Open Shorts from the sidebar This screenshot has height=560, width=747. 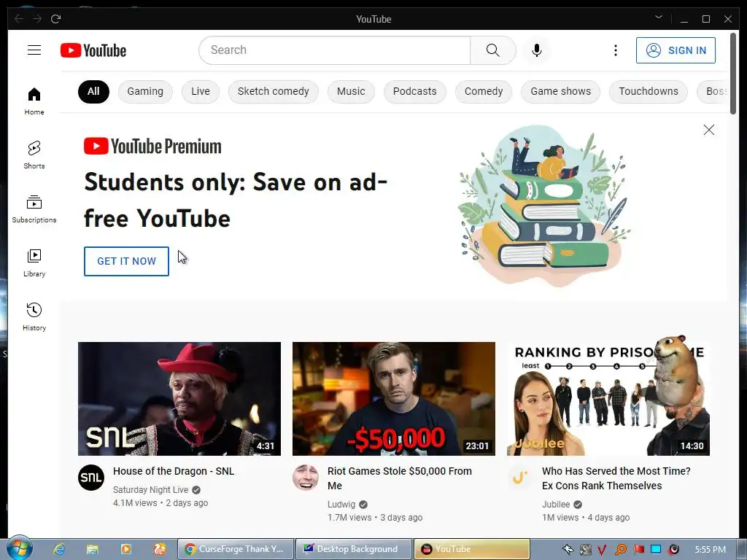[x=34, y=155]
